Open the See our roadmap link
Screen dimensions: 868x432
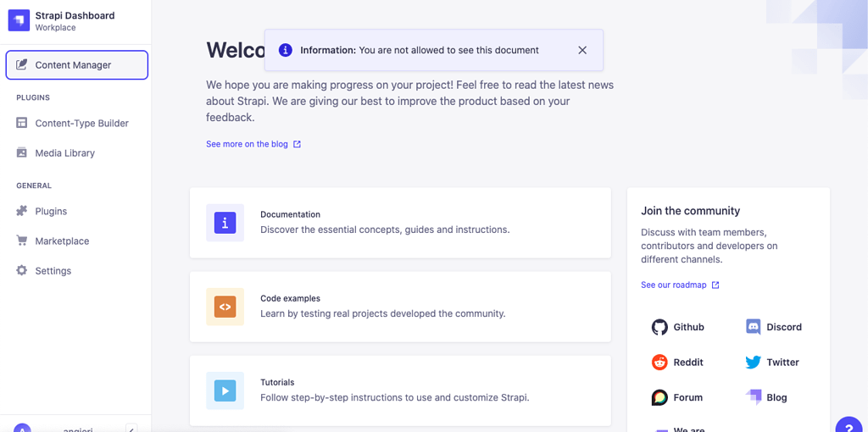click(x=680, y=285)
